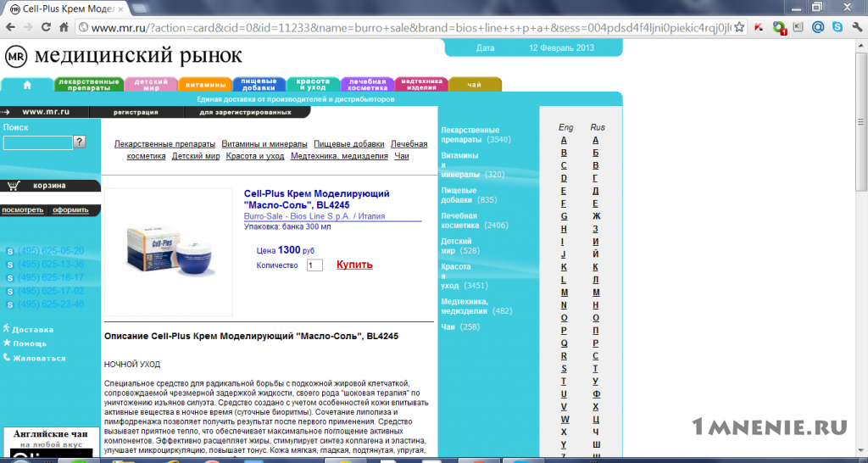
Task: Open the green ring extension with red badge
Action: pos(779,28)
